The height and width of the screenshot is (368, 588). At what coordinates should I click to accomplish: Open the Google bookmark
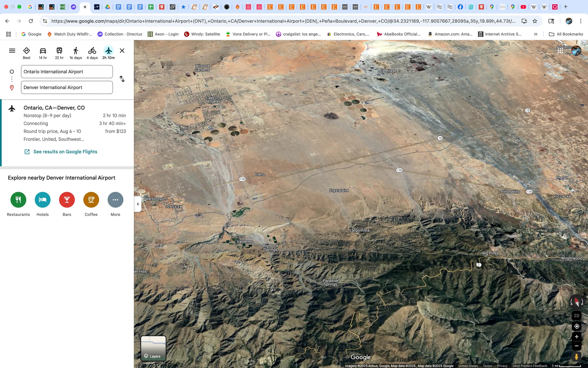click(x=31, y=34)
